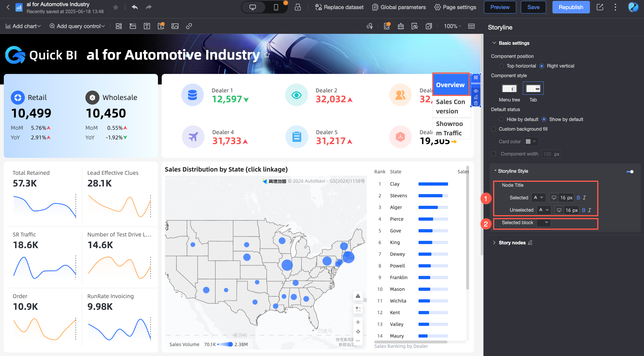Click the Republish button

pos(571,7)
